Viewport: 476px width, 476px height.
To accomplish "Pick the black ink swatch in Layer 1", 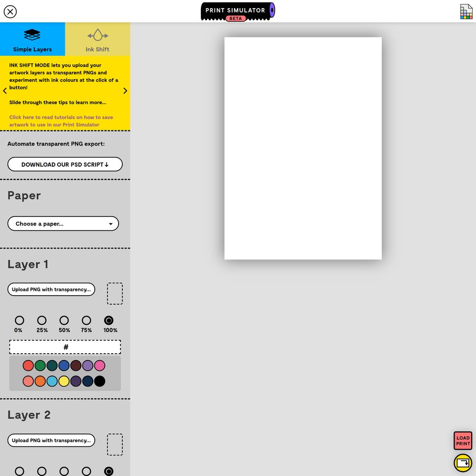I will coord(99,381).
